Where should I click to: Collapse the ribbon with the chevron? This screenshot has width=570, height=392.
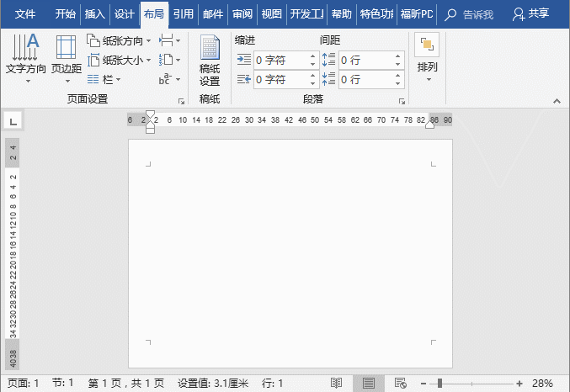click(557, 101)
